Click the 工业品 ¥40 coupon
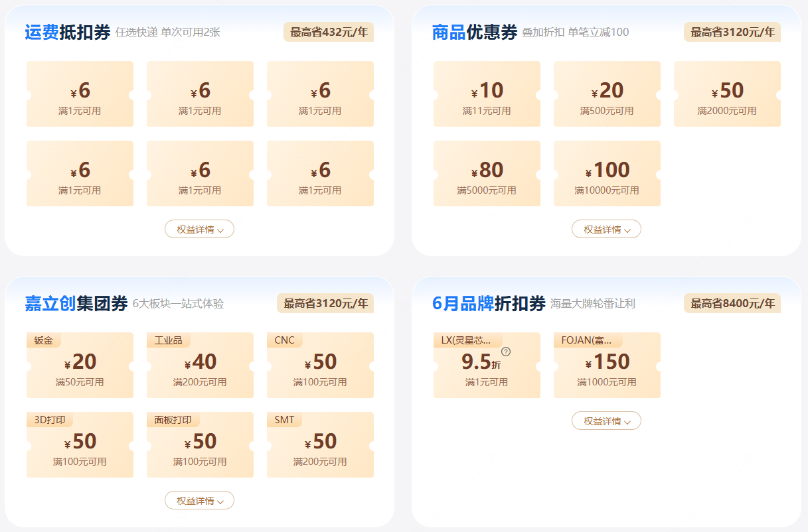Viewport: 808px width, 532px height. (200, 366)
